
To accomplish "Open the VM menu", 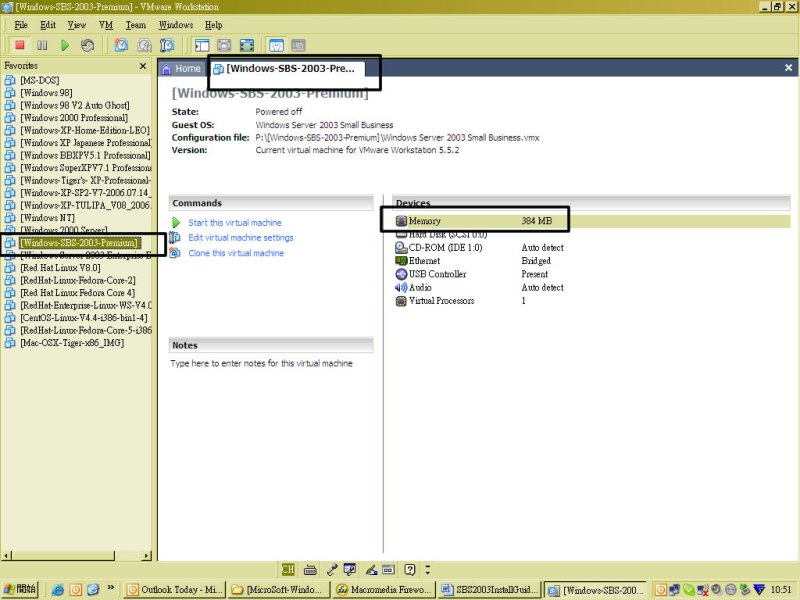I will [x=106, y=25].
